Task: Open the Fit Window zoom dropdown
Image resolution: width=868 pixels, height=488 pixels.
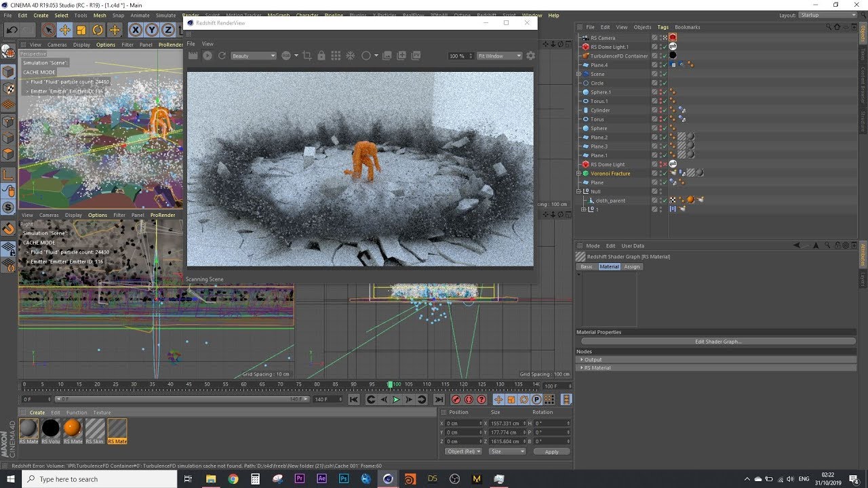Action: (x=499, y=56)
